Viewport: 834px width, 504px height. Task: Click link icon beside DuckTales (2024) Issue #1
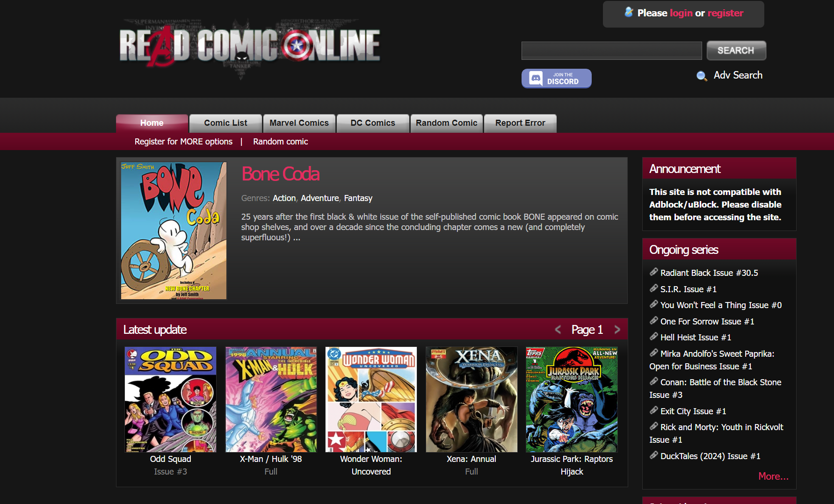[x=654, y=455]
